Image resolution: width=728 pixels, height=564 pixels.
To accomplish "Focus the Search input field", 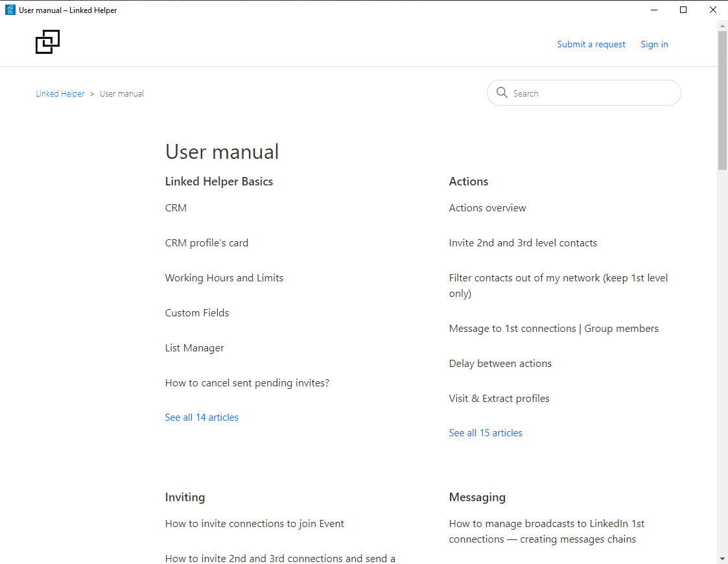I will [x=583, y=93].
